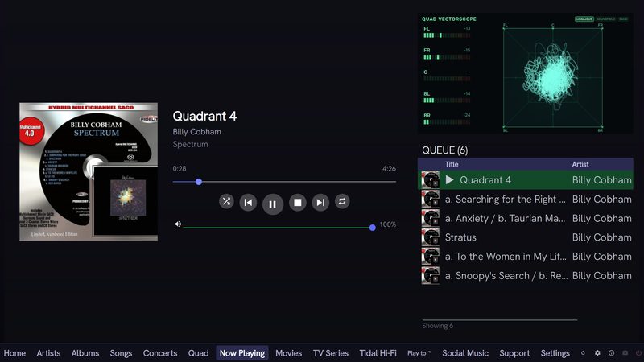Screen dimensions: 644x362
Task: Click the Billy Cobham artist name under title
Action: coord(196,132)
